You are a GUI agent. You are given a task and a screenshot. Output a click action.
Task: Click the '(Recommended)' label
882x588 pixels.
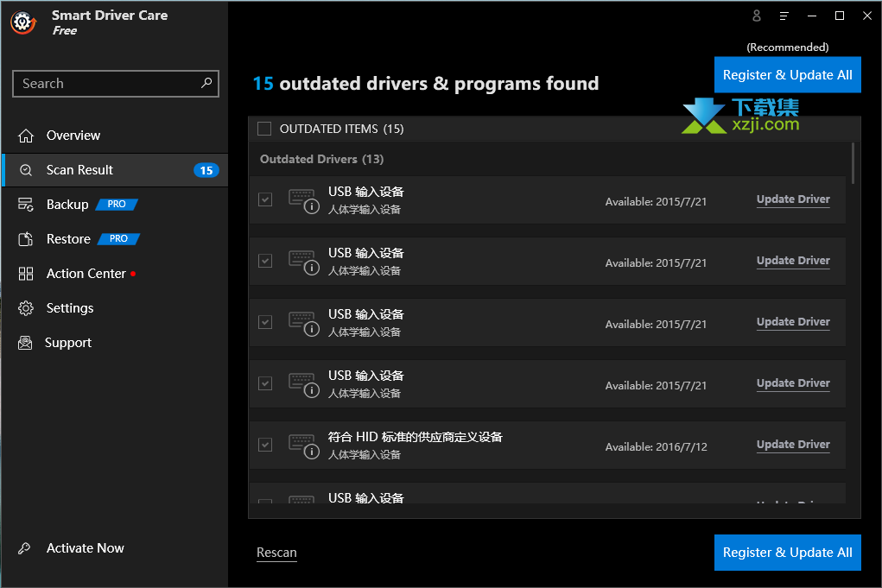[x=788, y=47]
